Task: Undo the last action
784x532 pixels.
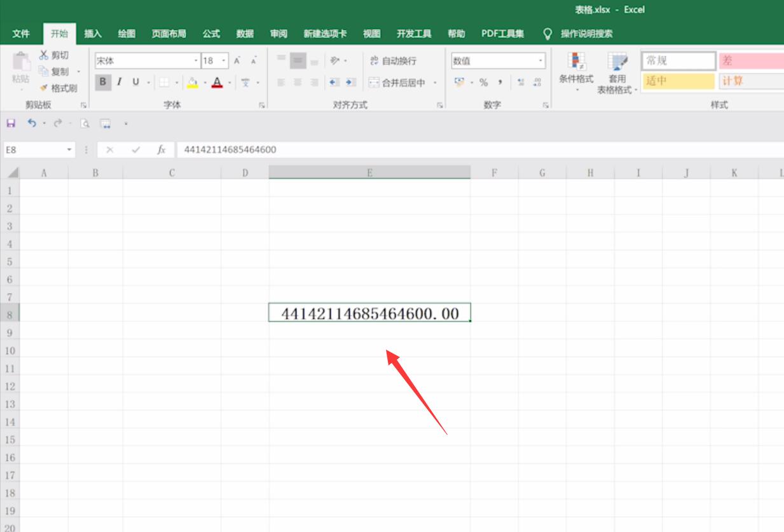Action: point(32,123)
